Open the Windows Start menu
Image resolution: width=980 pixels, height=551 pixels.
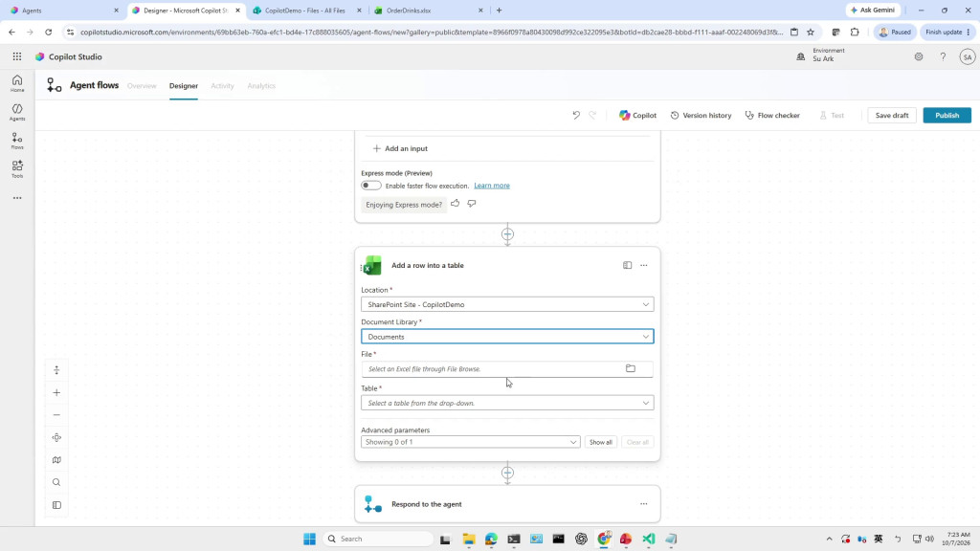click(x=309, y=539)
